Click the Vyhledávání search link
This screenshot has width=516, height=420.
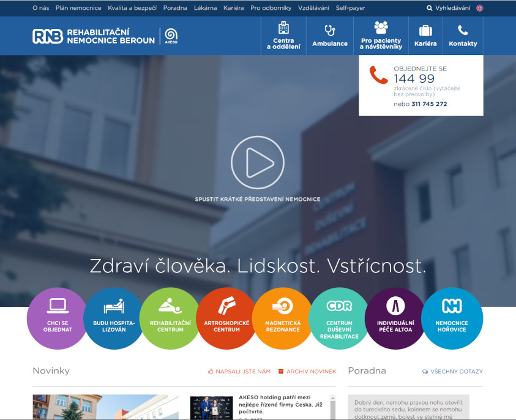453,8
